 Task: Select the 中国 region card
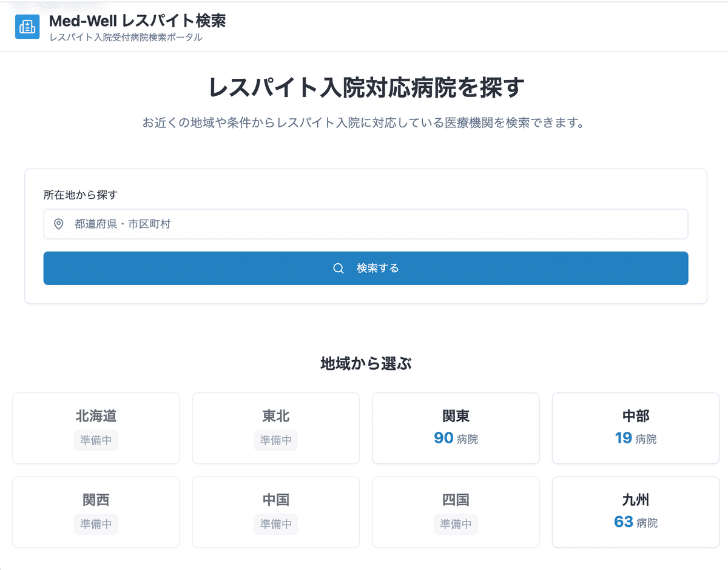(x=276, y=512)
